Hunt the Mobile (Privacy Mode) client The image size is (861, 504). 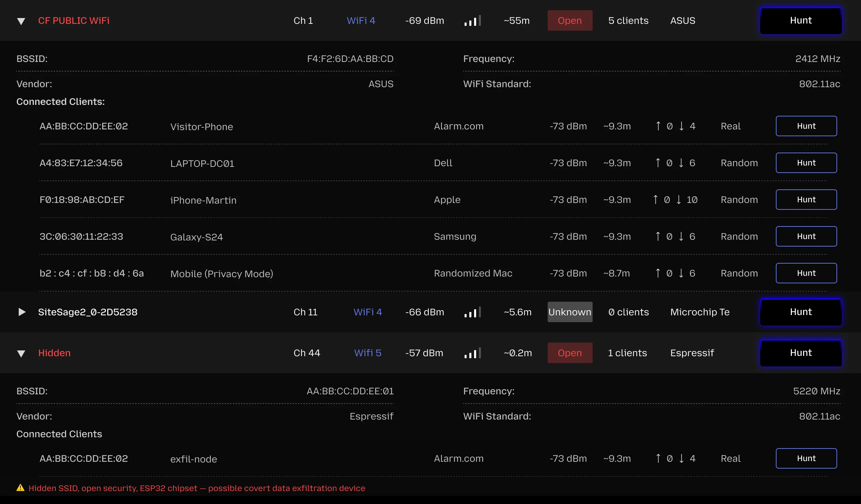[x=806, y=273]
